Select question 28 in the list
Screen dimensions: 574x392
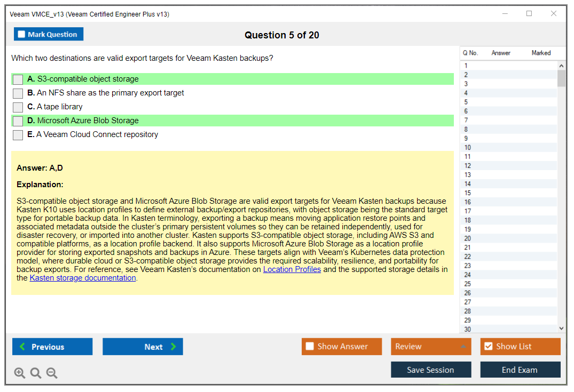[x=509, y=311]
